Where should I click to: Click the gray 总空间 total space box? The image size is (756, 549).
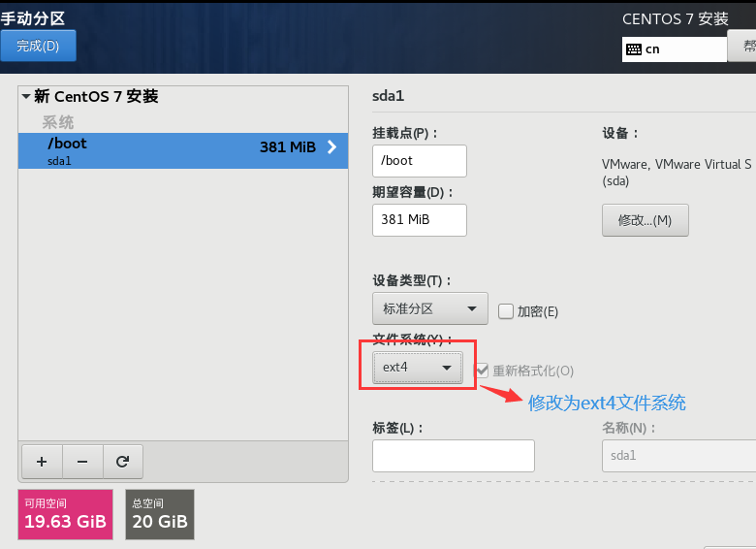tap(159, 514)
